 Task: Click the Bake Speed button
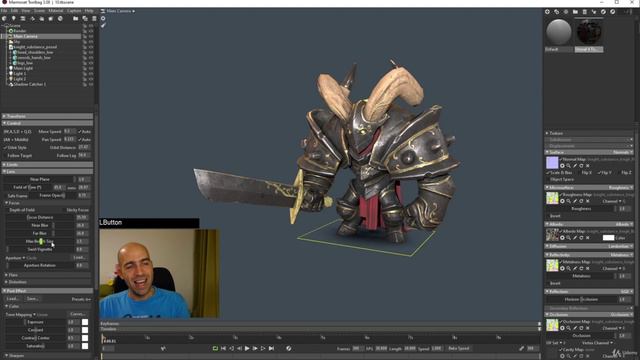[x=459, y=348]
